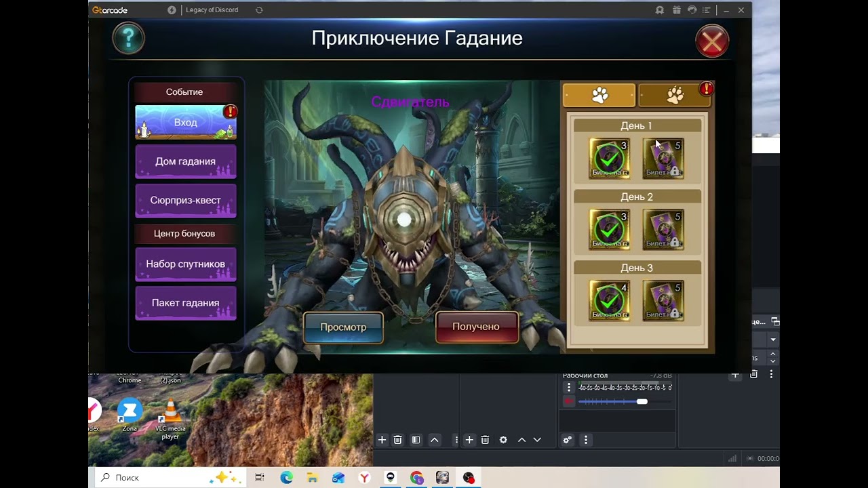Open Пакет гадания bonus entry
The height and width of the screenshot is (488, 868).
point(186,303)
